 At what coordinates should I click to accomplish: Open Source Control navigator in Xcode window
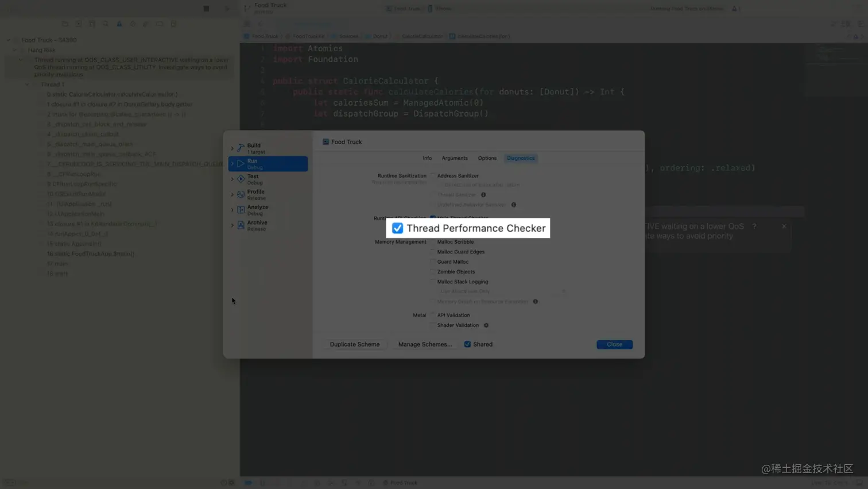click(79, 24)
